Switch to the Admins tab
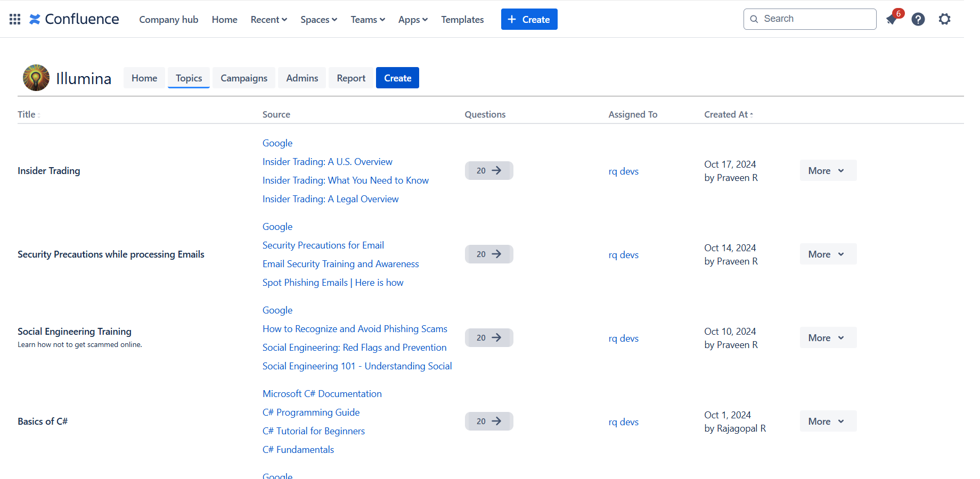The width and height of the screenshot is (980, 479). click(302, 78)
